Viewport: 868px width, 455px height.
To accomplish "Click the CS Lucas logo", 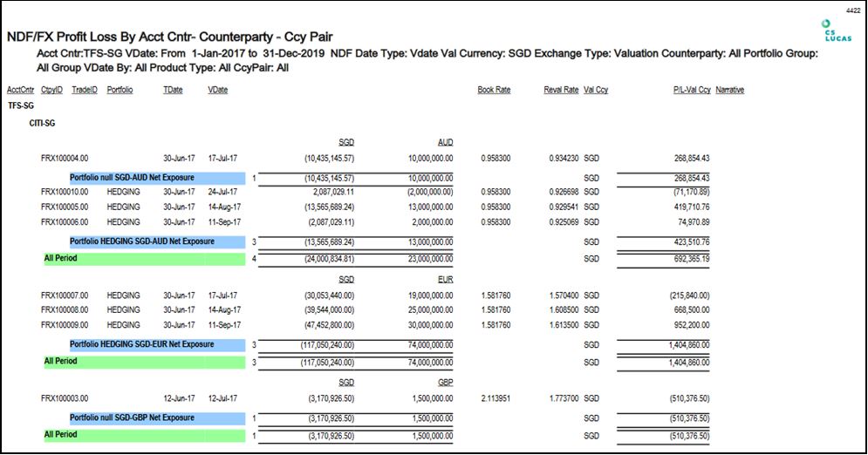I will pyautogui.click(x=831, y=28).
